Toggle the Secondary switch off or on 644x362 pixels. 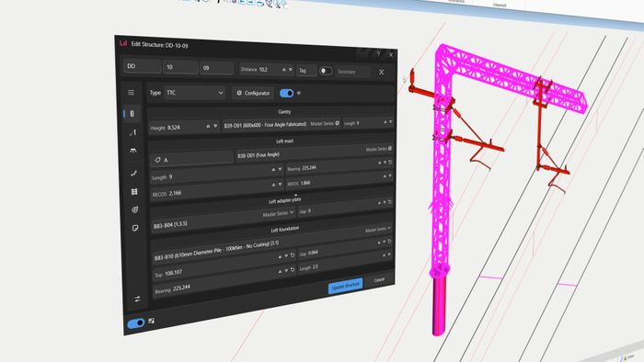tap(326, 71)
